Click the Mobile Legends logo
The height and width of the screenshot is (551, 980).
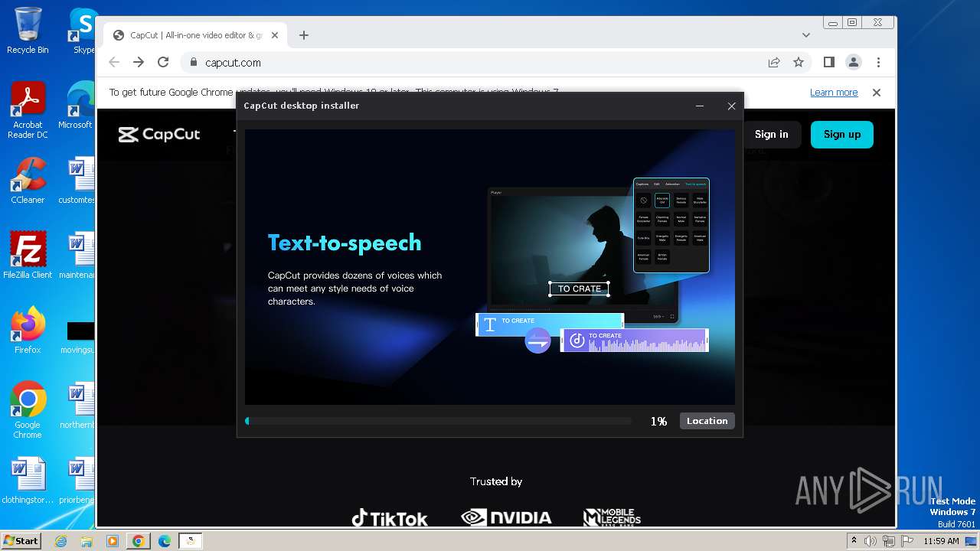coord(612,518)
